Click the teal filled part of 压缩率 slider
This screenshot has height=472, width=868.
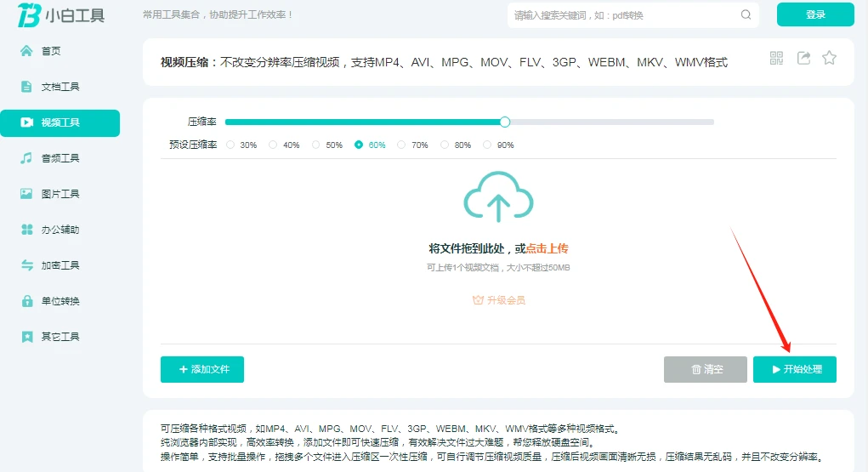click(362, 122)
